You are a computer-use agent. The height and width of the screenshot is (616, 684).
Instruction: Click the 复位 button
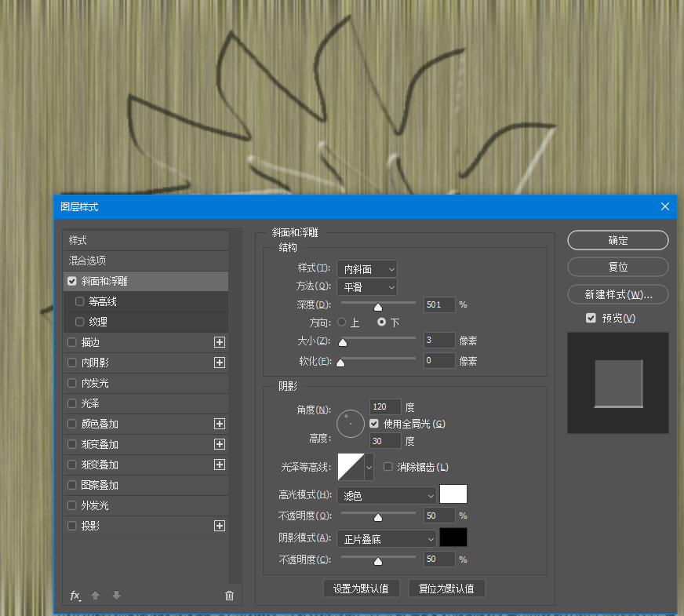point(617,267)
